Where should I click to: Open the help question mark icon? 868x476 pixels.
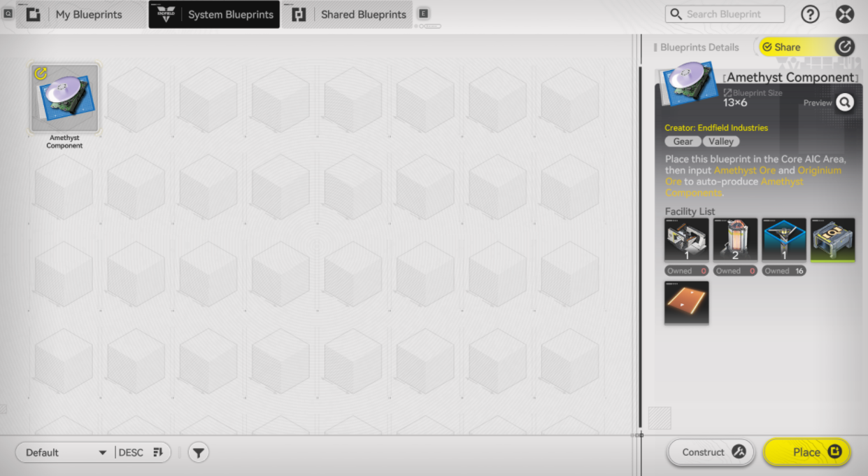coord(810,14)
